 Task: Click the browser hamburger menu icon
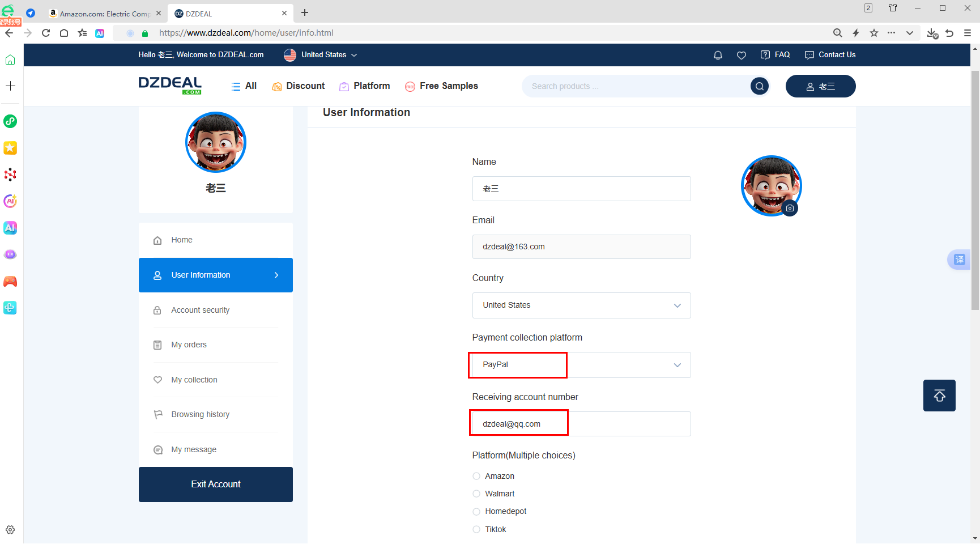pos(968,33)
